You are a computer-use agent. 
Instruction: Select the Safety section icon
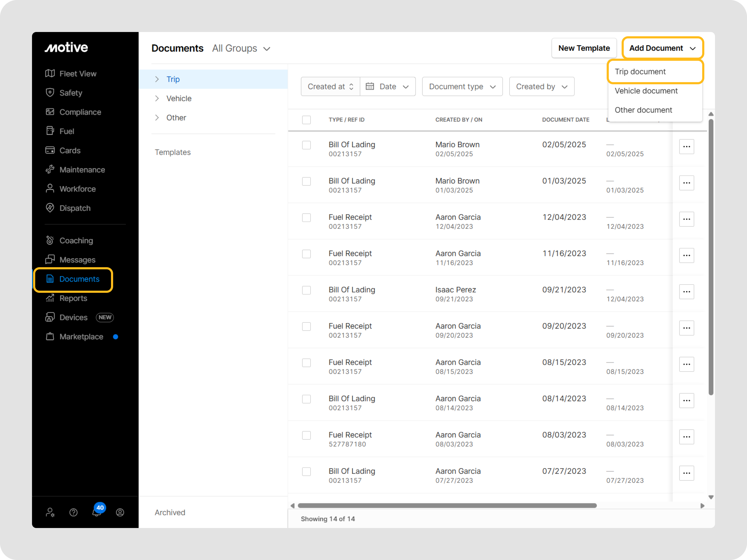click(50, 93)
